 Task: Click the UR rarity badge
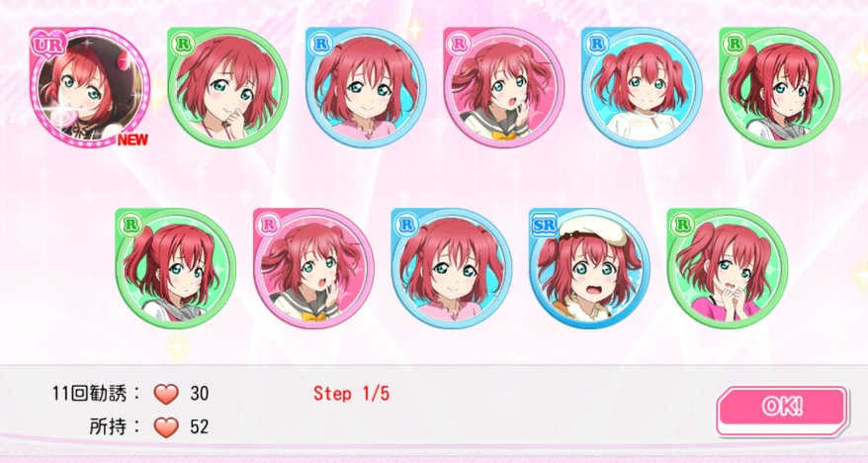[x=48, y=45]
